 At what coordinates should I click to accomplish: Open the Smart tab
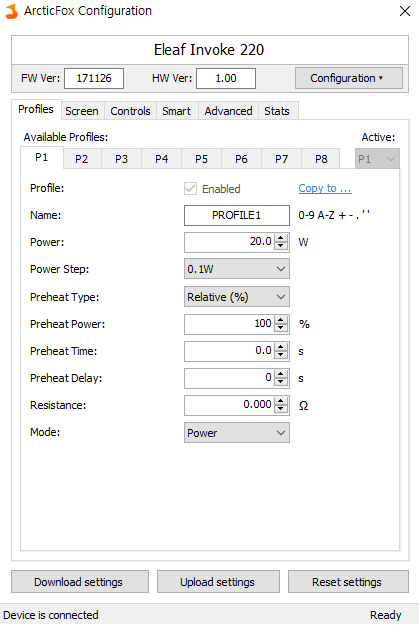pos(177,111)
